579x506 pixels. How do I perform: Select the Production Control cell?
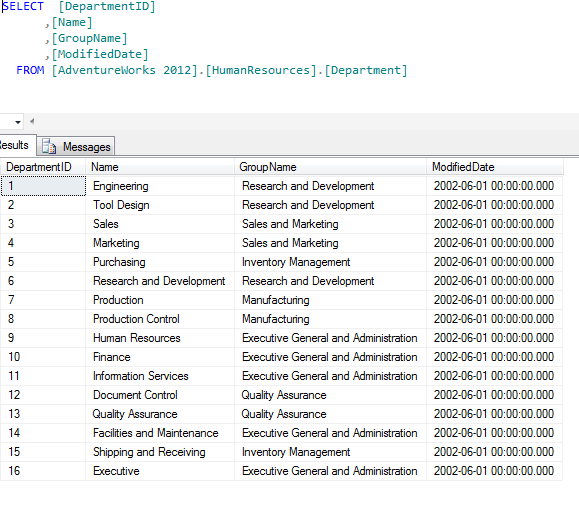(160, 319)
